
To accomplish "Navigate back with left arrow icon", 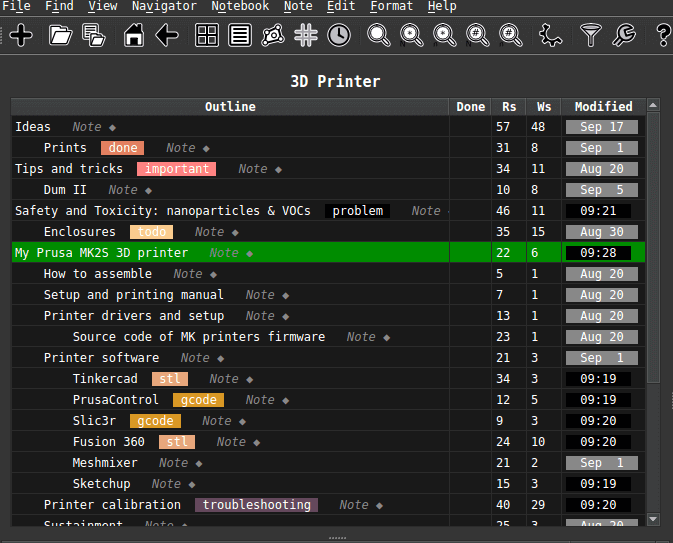I will click(167, 35).
